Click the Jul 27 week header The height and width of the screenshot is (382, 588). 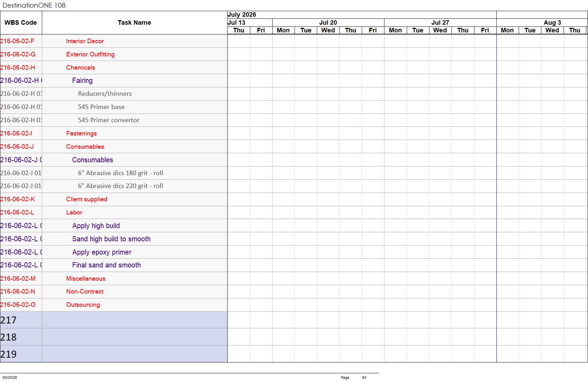[440, 23]
